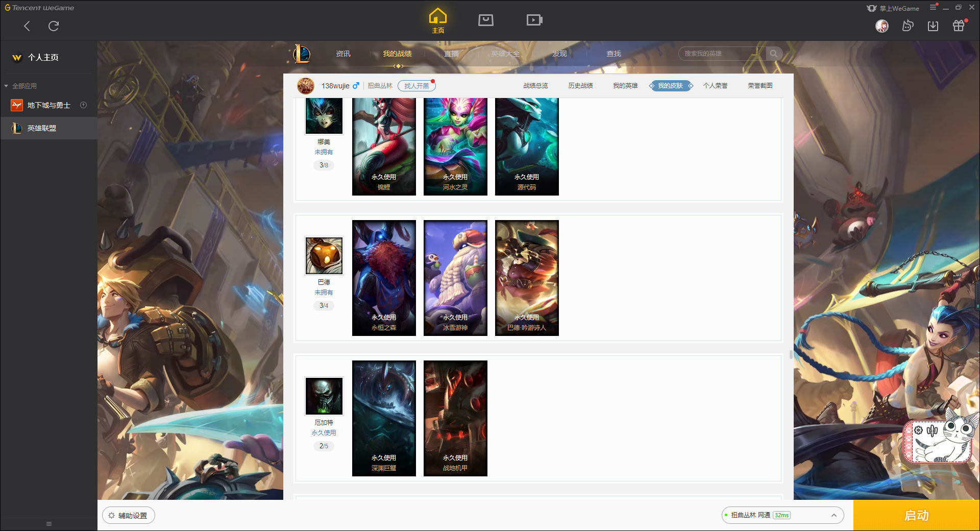The height and width of the screenshot is (531, 980).
Task: Open the 永恒之森 skin card
Action: [x=384, y=278]
